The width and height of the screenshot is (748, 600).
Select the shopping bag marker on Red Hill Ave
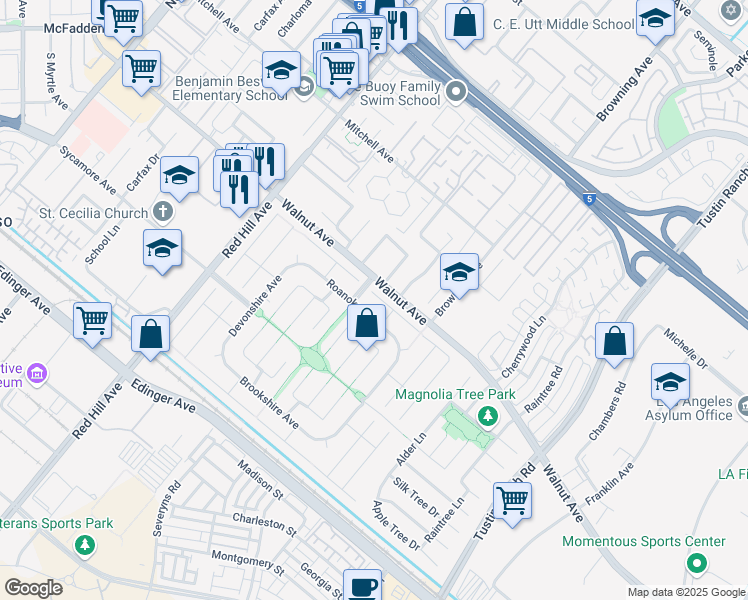click(150, 335)
